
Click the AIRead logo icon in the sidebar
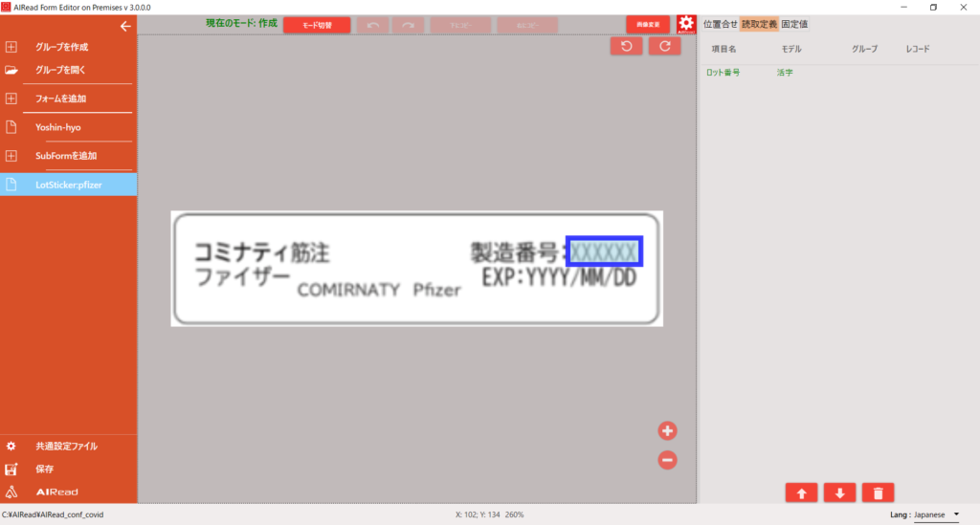[11, 492]
